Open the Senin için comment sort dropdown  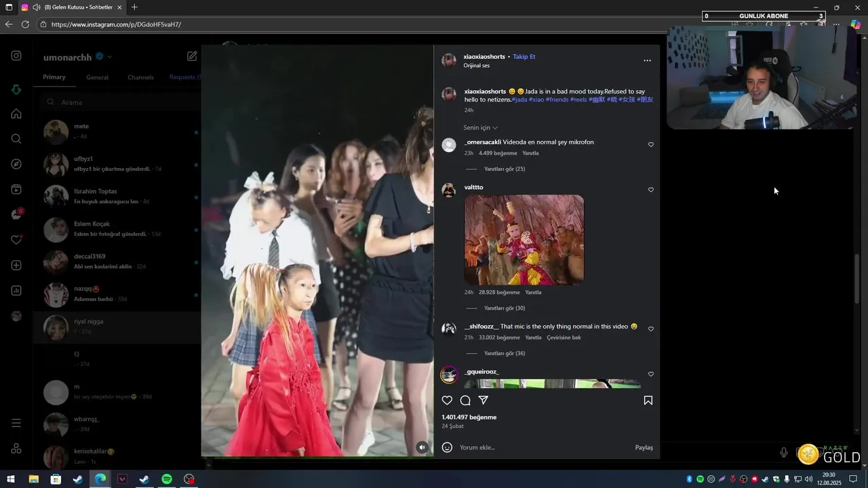[480, 127]
